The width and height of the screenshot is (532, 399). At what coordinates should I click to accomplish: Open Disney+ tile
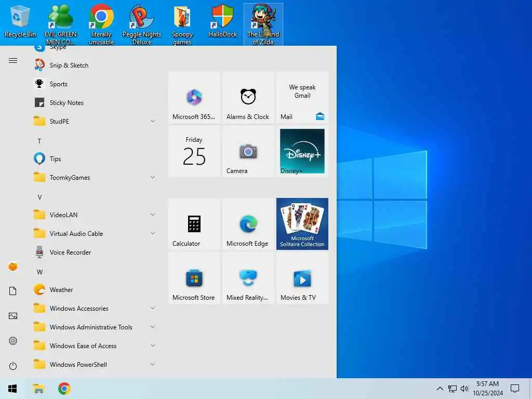302,151
